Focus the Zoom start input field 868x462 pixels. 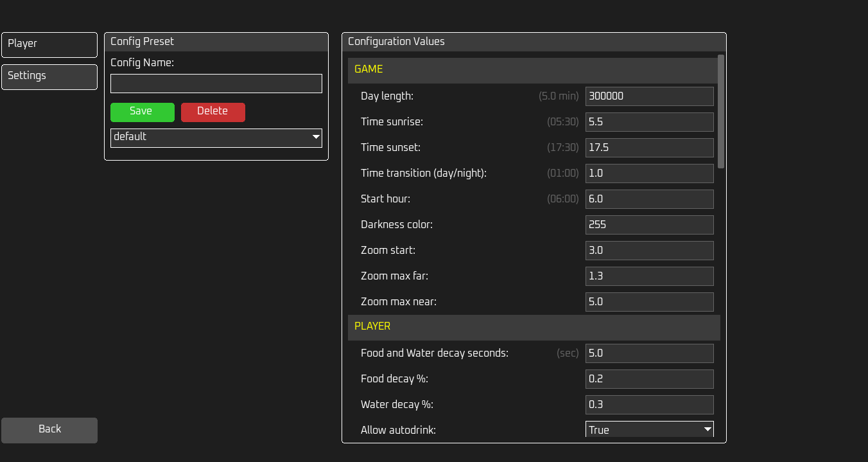tap(649, 251)
